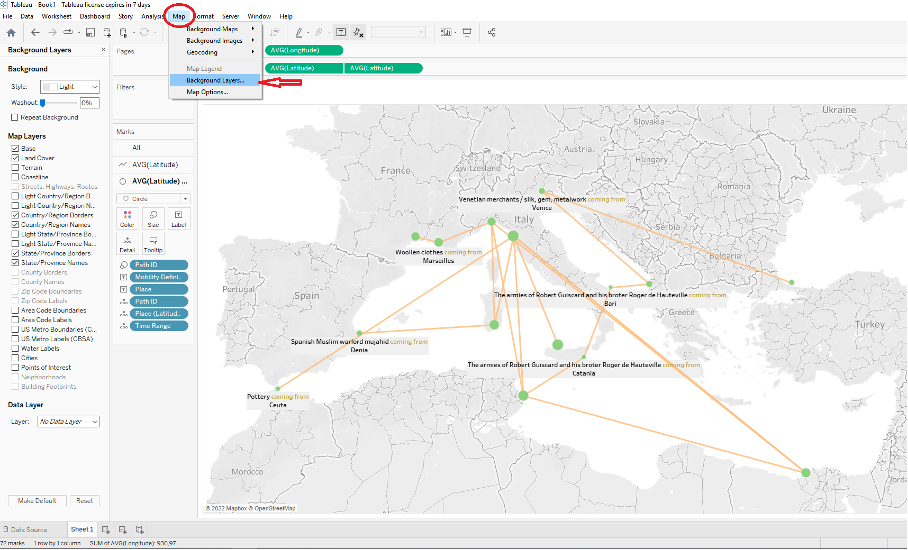Select the AVG(Longitude) pill on Columns
The height and width of the screenshot is (550, 908).
tap(304, 50)
